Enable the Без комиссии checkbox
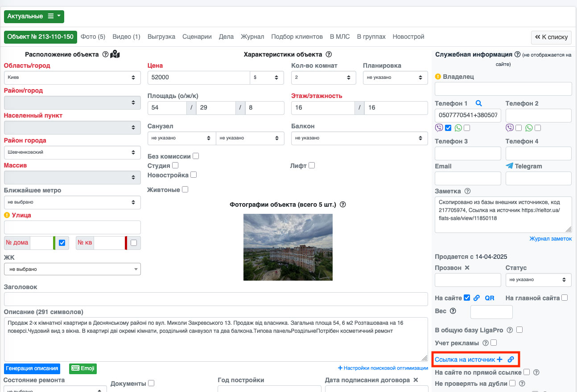This screenshot has height=392, width=577. tap(196, 156)
